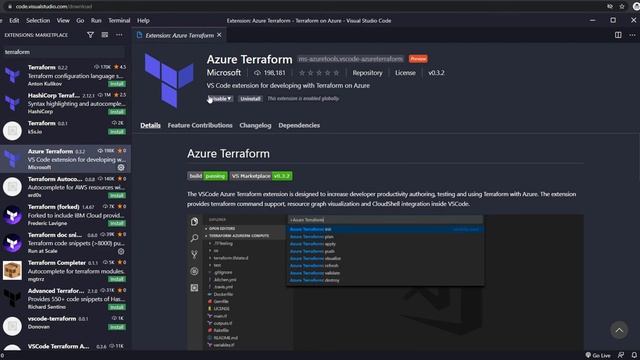The height and width of the screenshot is (360, 640).
Task: Select Terraform Completer extension in list
Action: [x=65, y=270]
